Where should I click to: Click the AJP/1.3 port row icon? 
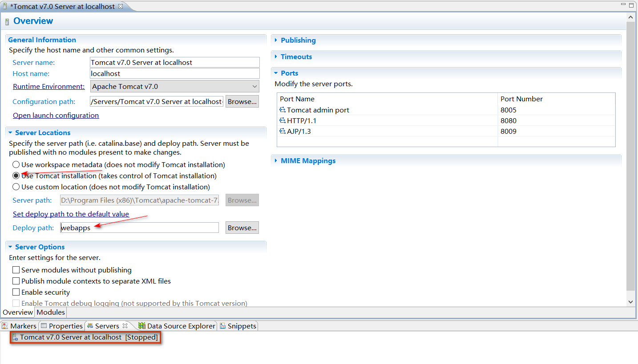click(283, 131)
